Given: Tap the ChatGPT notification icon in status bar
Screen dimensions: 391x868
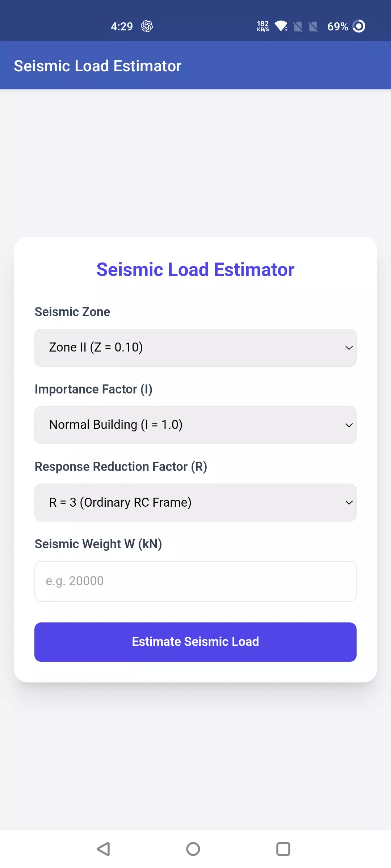Looking at the screenshot, I should (147, 26).
